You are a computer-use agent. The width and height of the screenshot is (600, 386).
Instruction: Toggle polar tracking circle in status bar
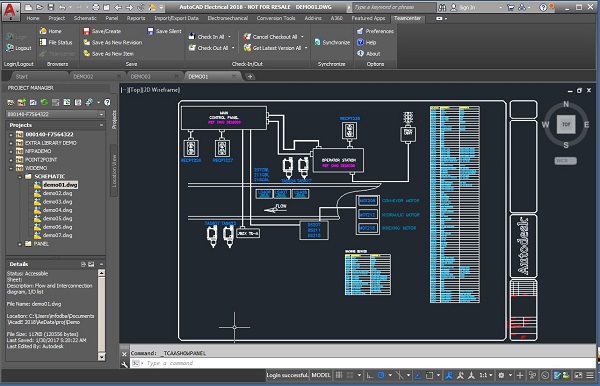tap(381, 375)
